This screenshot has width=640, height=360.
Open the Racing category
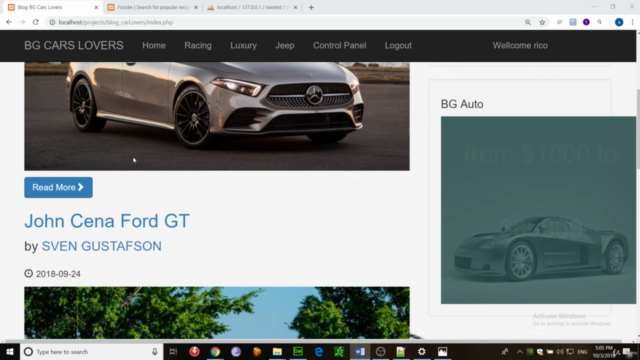pyautogui.click(x=198, y=45)
